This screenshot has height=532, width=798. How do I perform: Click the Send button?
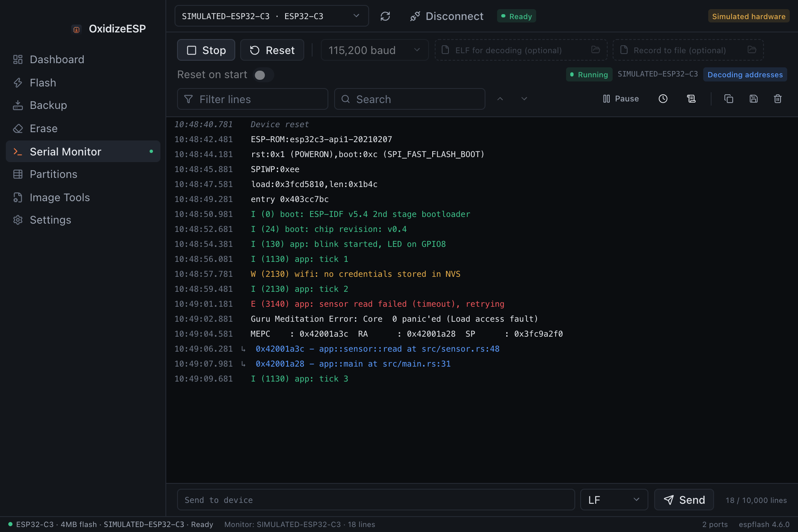pyautogui.click(x=684, y=500)
